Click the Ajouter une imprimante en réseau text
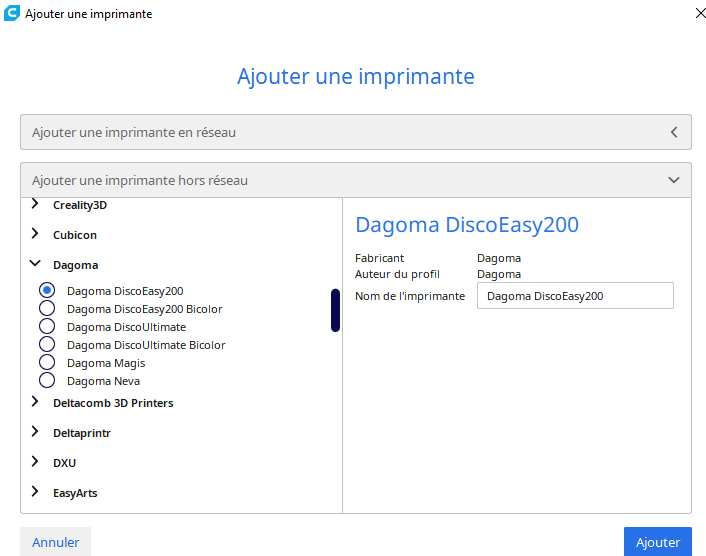 (134, 132)
